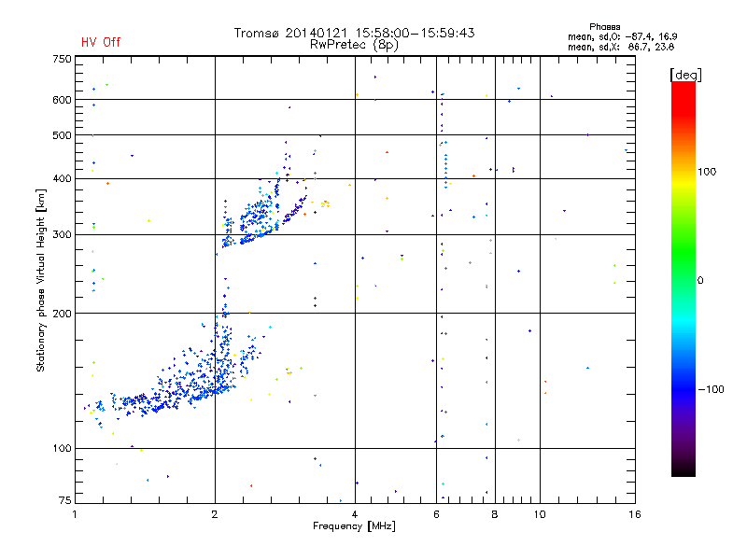Click the 'mean, sd,O: -87.4, 16.9' line

tap(622, 36)
